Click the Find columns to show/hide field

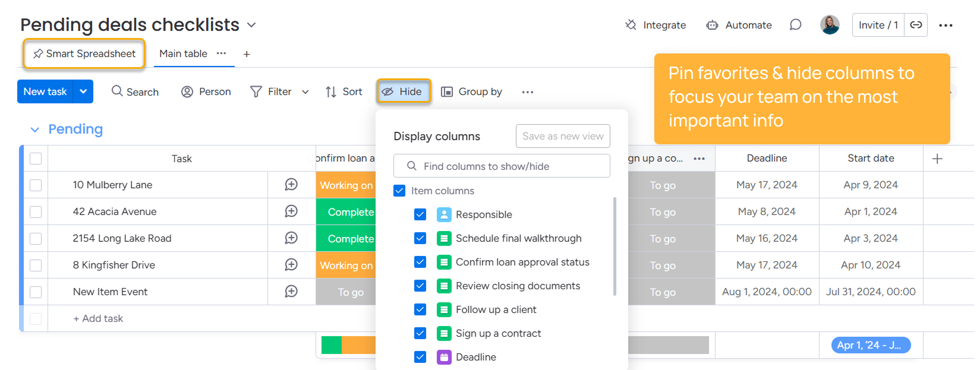[x=502, y=166]
